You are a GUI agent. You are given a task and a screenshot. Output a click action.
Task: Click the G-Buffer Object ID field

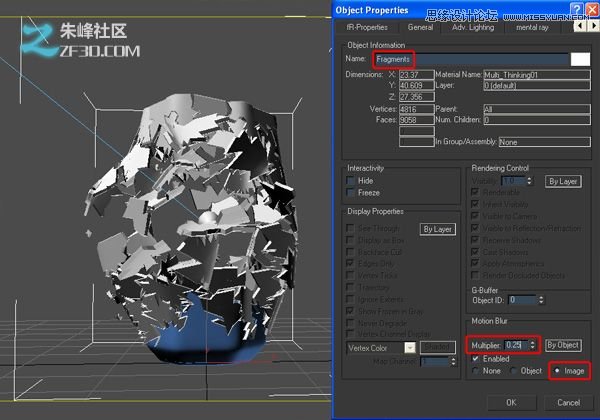pos(523,300)
